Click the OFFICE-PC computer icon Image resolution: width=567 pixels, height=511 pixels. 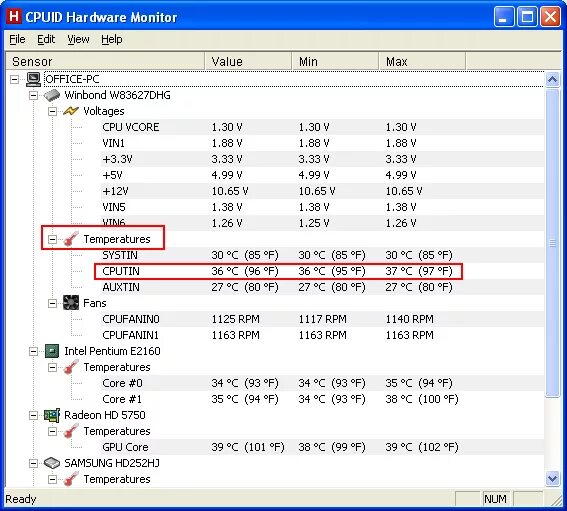coord(34,79)
